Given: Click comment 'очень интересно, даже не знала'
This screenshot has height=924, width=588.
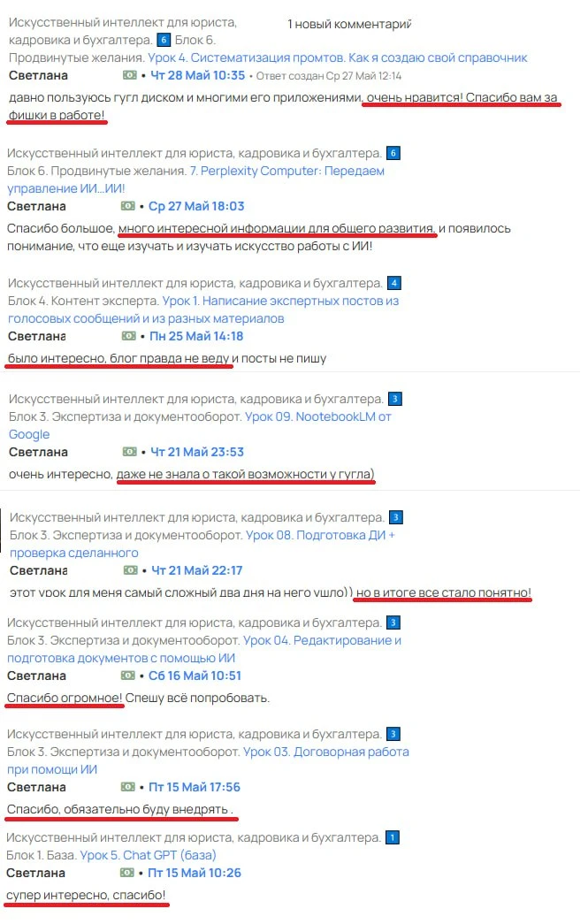Looking at the screenshot, I should pos(192,474).
